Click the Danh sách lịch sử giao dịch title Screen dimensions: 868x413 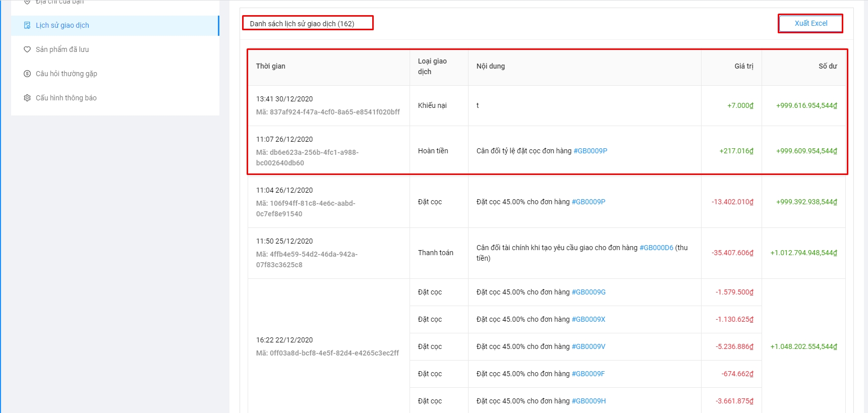tap(302, 24)
